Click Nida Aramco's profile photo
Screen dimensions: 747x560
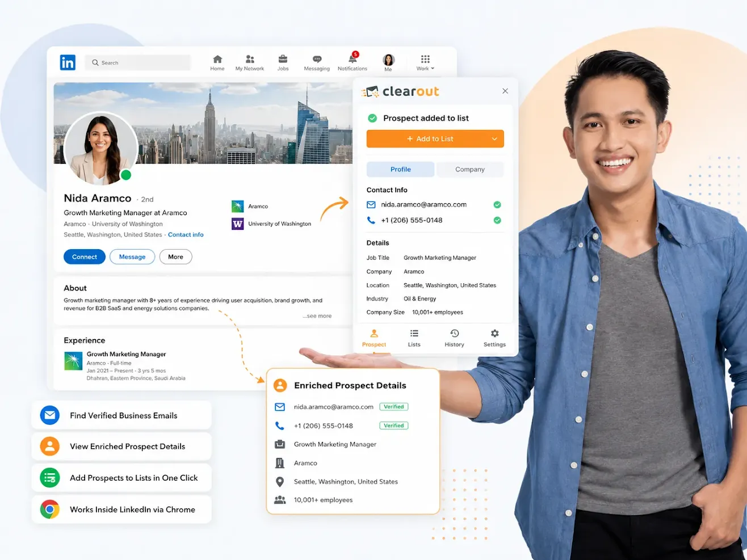click(x=100, y=149)
